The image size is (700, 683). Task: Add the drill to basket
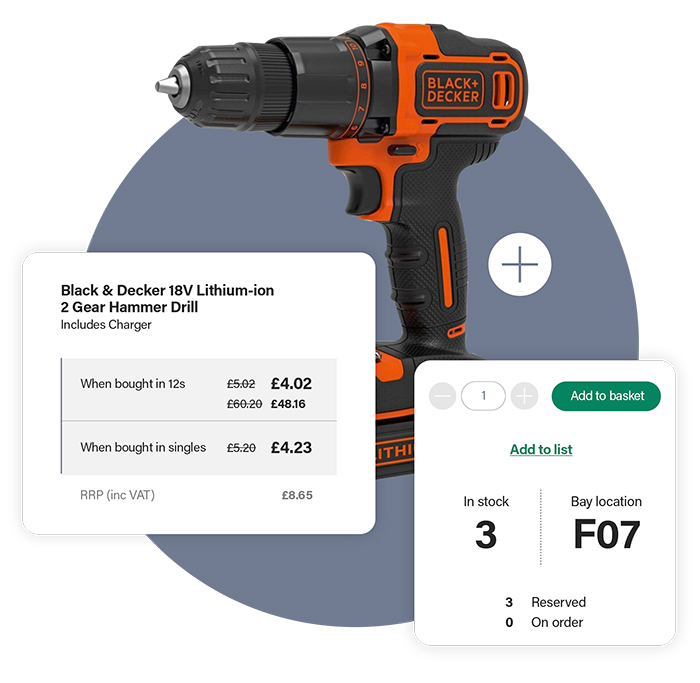606,396
